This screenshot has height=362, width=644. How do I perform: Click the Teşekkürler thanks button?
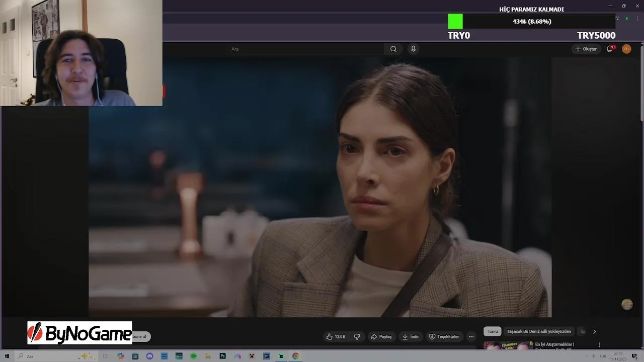tap(444, 337)
